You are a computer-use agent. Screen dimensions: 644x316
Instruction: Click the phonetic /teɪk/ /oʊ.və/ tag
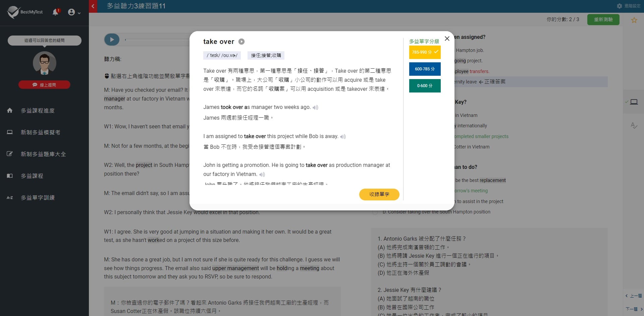222,55
